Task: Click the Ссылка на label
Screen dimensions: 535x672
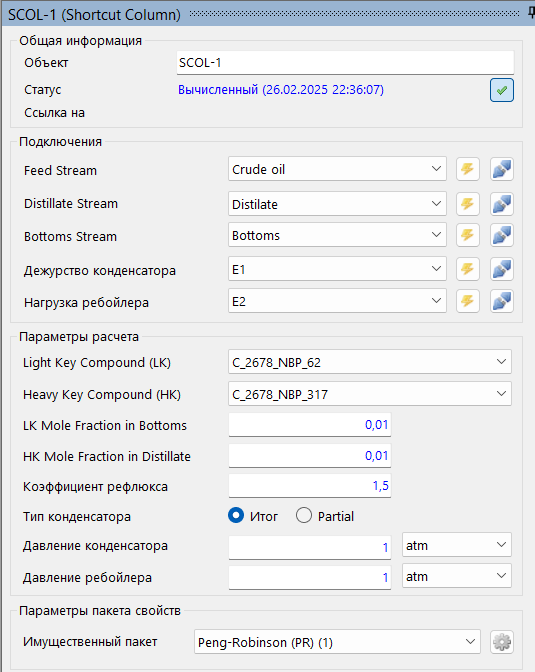Action: click(x=54, y=113)
